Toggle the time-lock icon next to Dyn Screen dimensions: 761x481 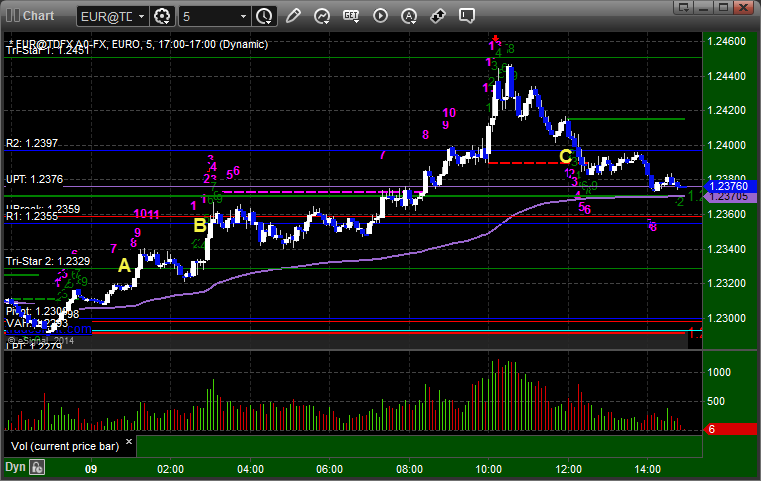(37, 467)
